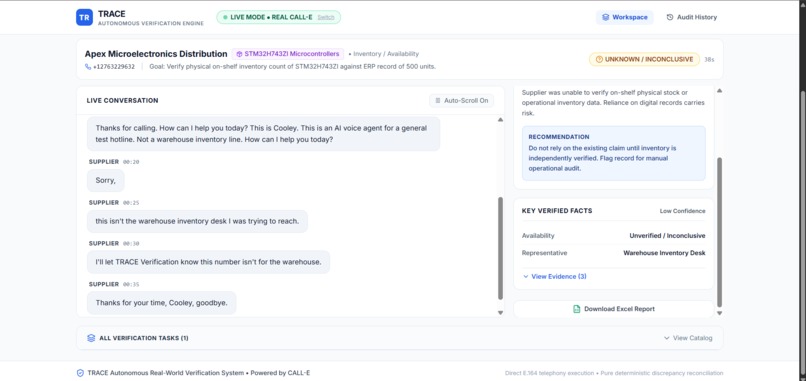Image resolution: width=806 pixels, height=381 pixels.
Task: Click the KEY VERIFIED FACTS heading
Action: tap(557, 211)
